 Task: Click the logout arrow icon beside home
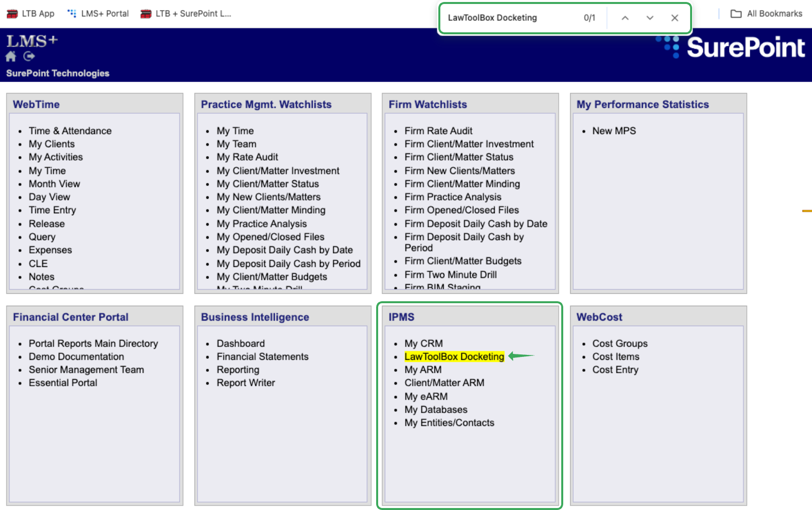[29, 56]
